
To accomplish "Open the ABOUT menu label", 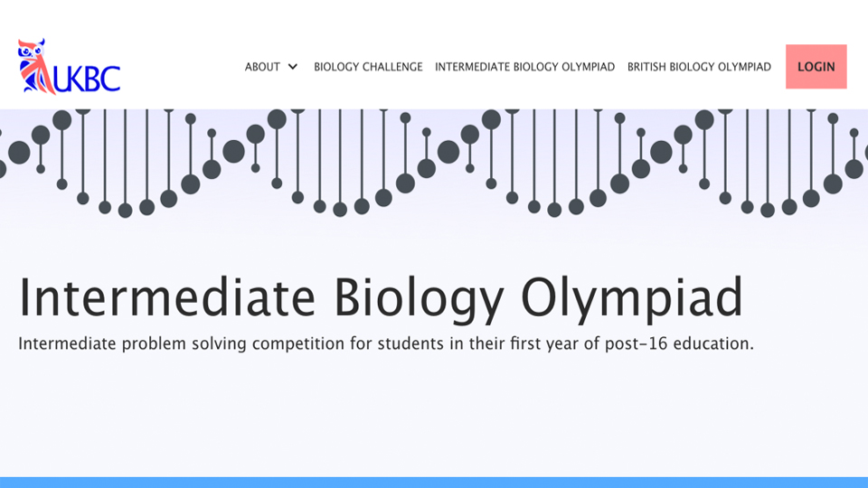I will (262, 67).
